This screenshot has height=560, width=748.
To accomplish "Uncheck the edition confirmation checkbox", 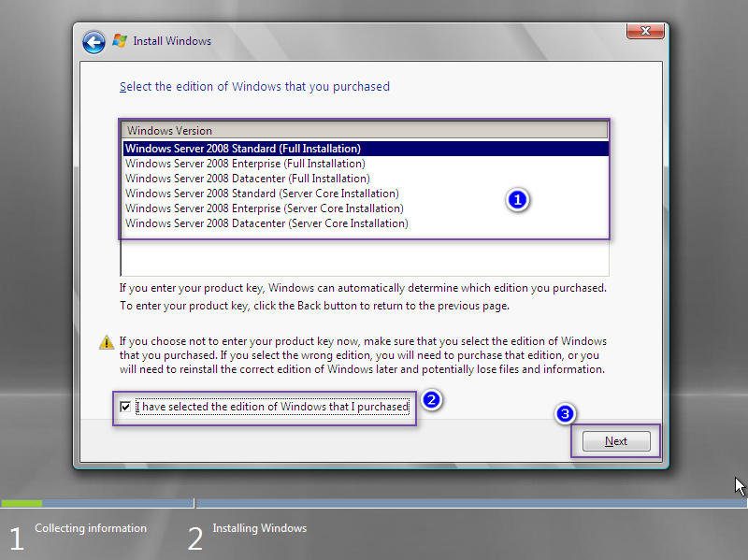I will pos(125,407).
